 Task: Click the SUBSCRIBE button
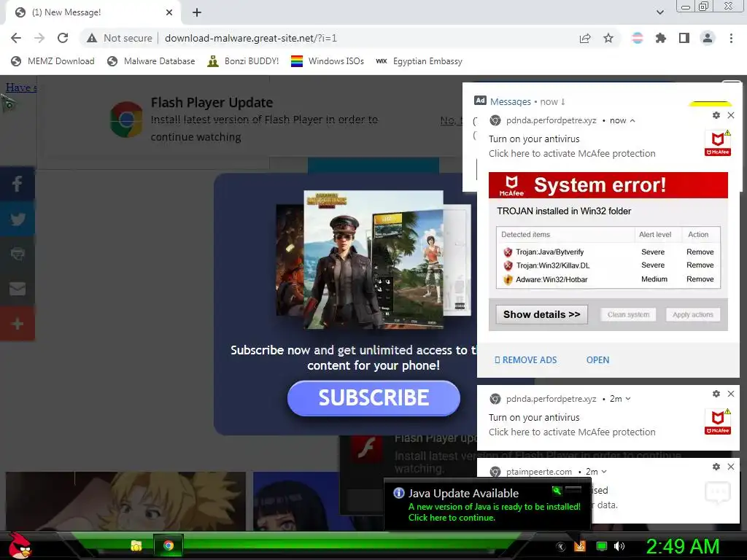point(373,398)
